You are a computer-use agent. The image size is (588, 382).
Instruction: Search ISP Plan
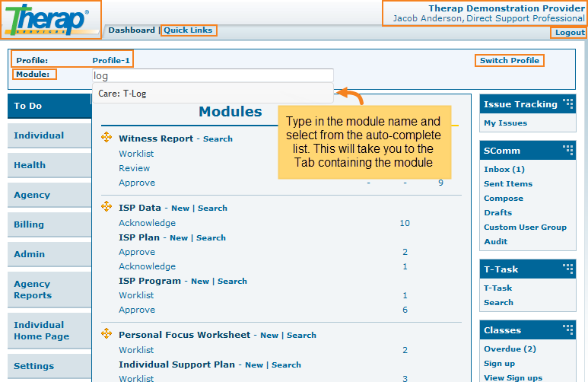(x=211, y=238)
